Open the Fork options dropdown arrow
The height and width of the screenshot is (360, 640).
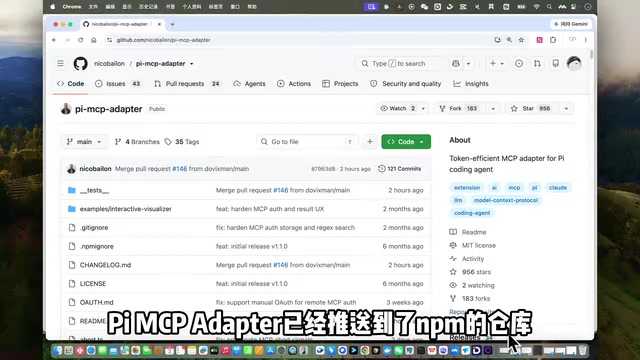click(x=493, y=109)
